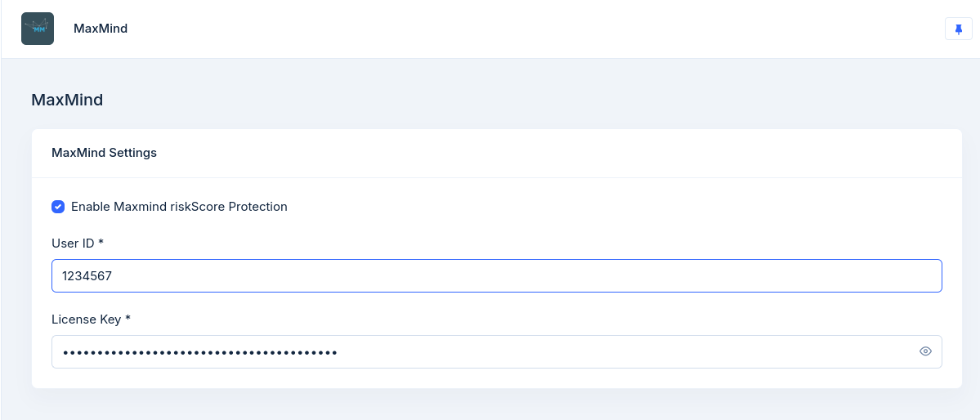Pin the MaxMind page with the pin icon
The image size is (980, 420).
959,29
